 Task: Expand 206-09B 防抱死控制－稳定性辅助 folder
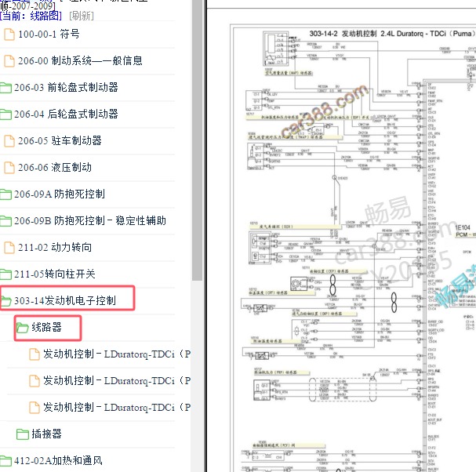(x=90, y=221)
